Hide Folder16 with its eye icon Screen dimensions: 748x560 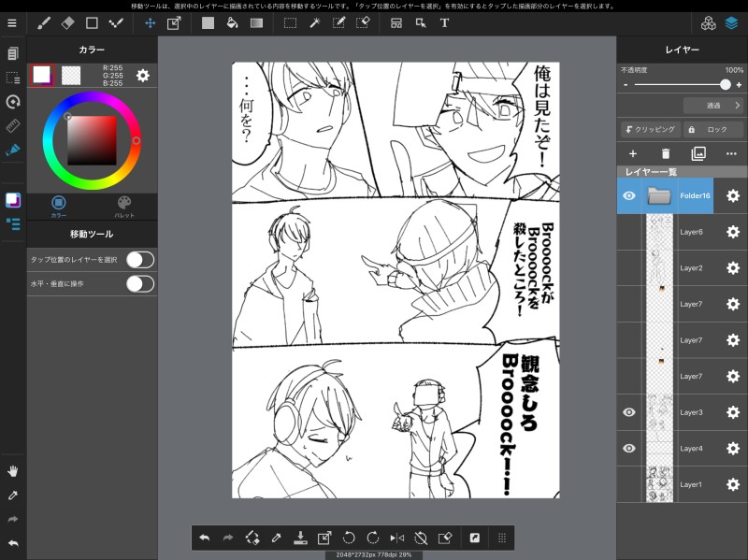[x=629, y=195]
